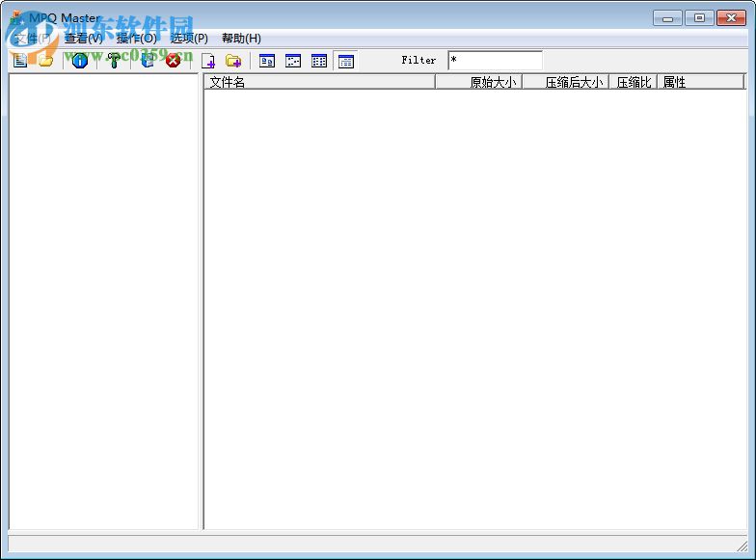This screenshot has height=560, width=756.
Task: Click the red X delete icon
Action: pyautogui.click(x=173, y=61)
